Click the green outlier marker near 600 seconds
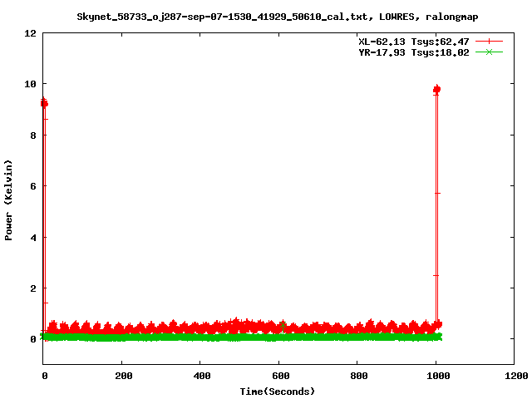The width and height of the screenshot is (532, 399). click(283, 325)
